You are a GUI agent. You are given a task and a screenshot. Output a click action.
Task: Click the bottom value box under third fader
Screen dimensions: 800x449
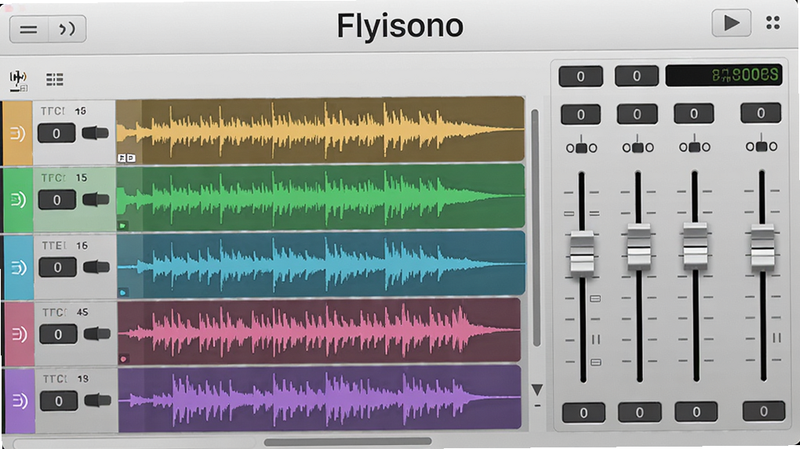pos(696,412)
